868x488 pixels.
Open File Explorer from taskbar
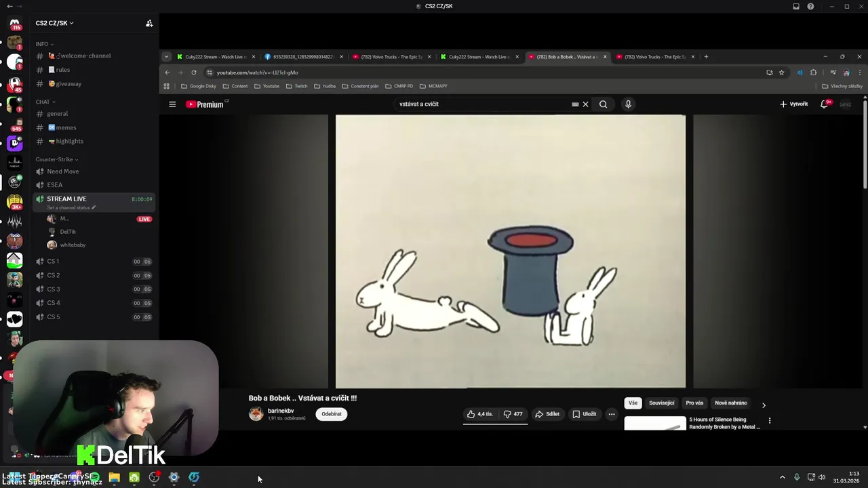[x=114, y=478]
